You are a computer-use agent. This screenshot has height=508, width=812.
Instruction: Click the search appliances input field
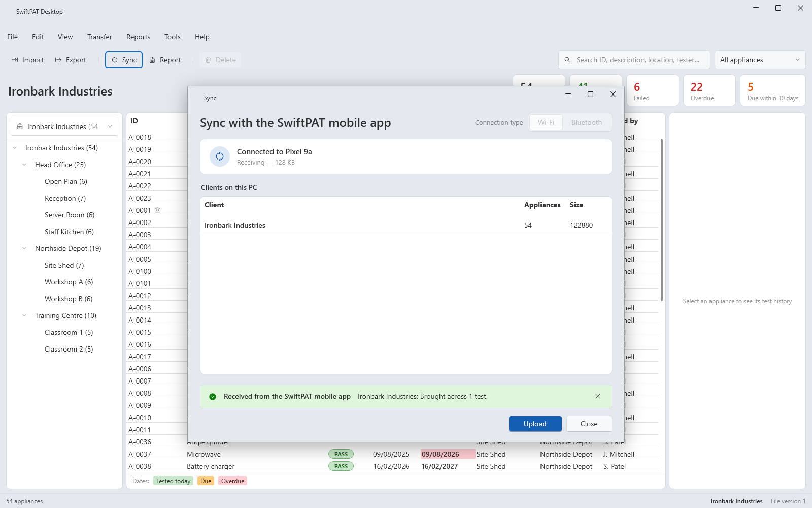coord(634,60)
